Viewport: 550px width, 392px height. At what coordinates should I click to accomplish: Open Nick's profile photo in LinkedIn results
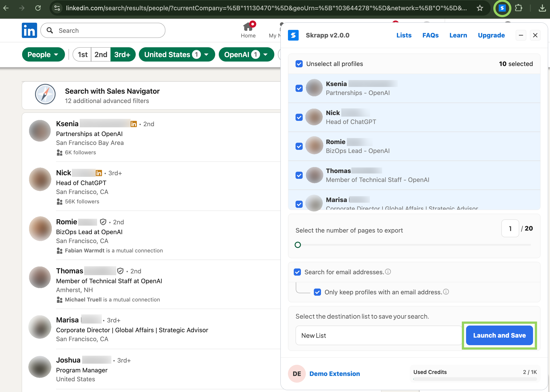click(x=40, y=179)
